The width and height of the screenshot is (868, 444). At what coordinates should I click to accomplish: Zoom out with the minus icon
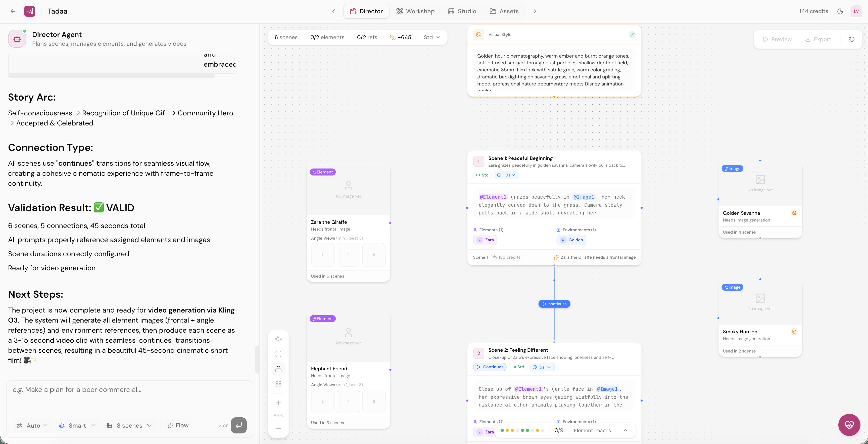tap(278, 428)
